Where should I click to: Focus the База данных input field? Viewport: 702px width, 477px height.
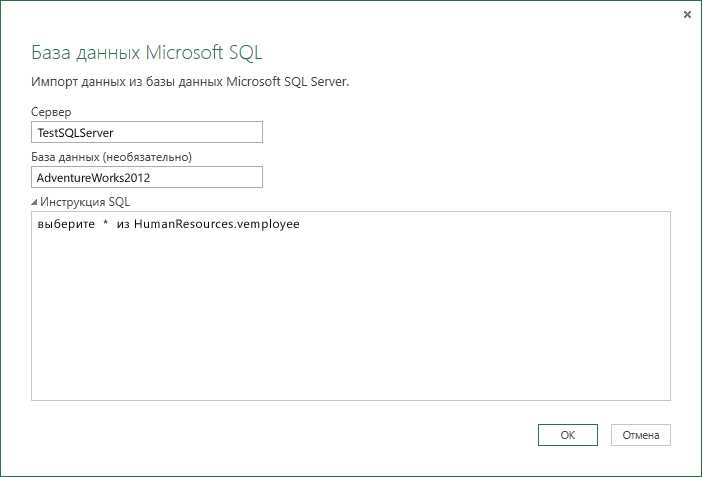pyautogui.click(x=147, y=177)
